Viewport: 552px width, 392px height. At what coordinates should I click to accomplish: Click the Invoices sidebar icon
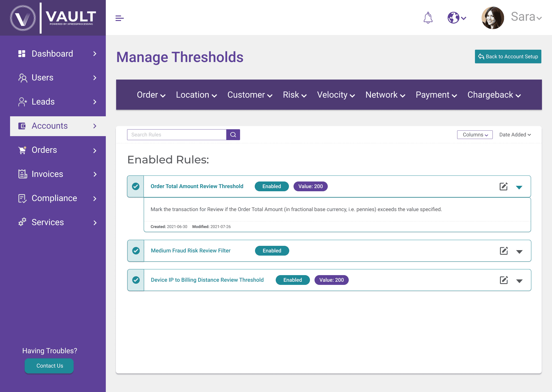tap(23, 174)
